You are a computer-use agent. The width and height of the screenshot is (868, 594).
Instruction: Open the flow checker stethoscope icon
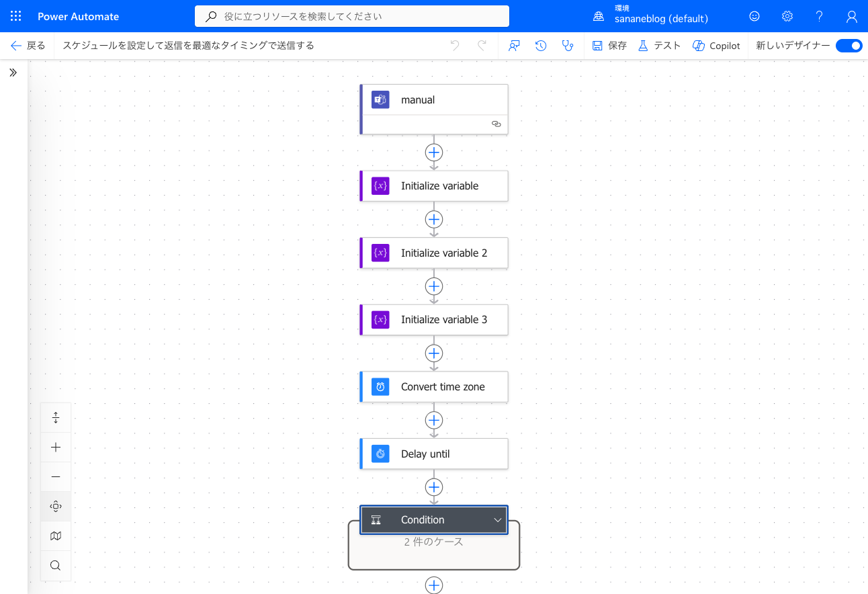568,46
